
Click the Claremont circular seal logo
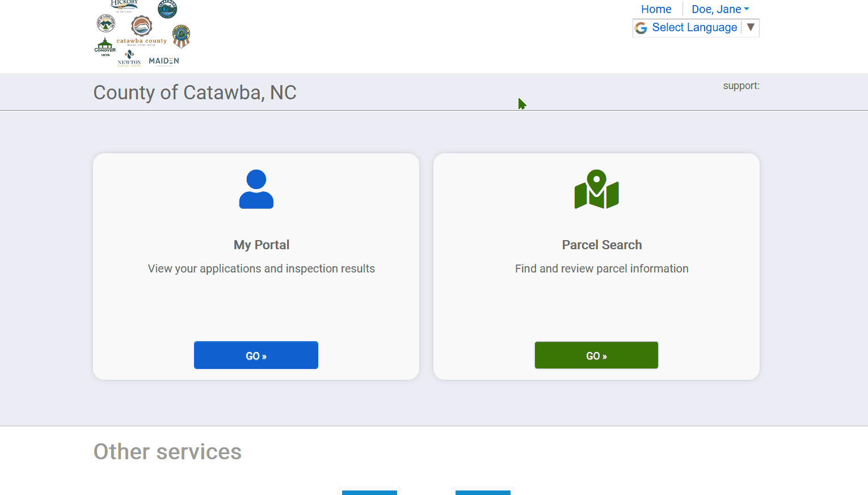pos(167,9)
